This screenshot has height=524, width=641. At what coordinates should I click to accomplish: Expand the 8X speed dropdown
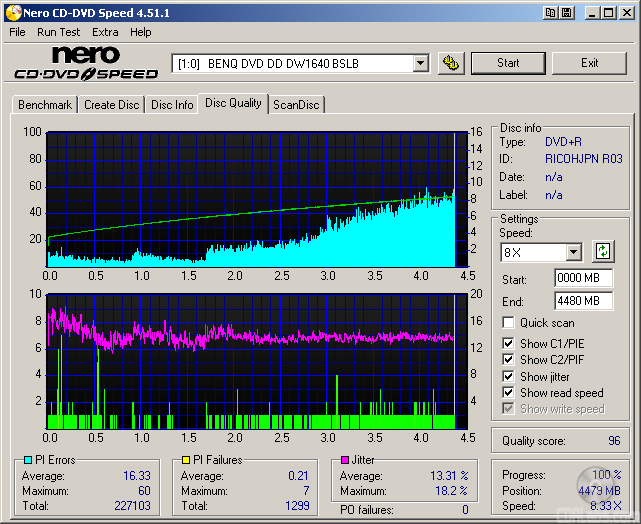pyautogui.click(x=573, y=252)
